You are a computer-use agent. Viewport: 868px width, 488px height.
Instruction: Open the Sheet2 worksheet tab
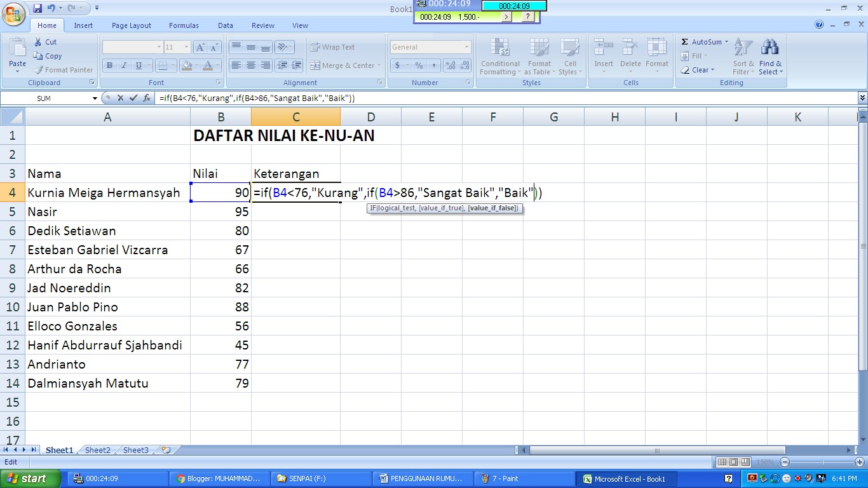click(97, 450)
